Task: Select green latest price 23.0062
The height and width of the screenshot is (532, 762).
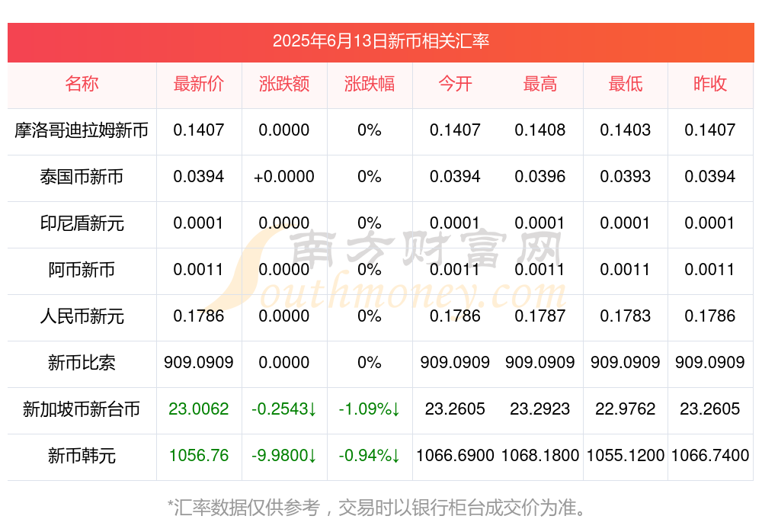Action: (x=199, y=409)
